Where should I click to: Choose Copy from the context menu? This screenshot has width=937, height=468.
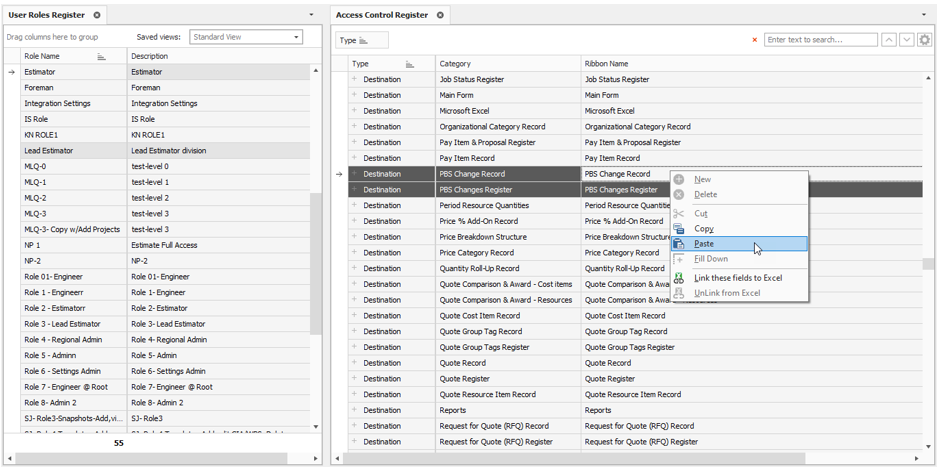(x=704, y=229)
